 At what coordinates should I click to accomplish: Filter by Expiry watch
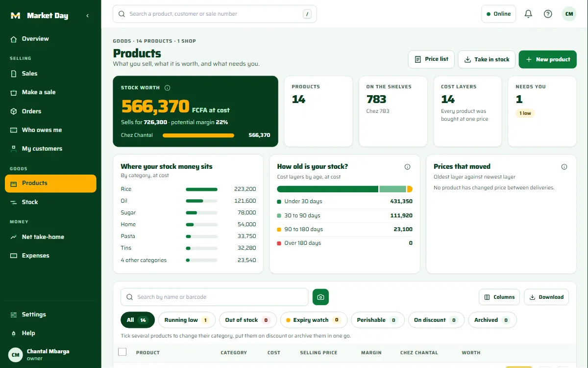[x=314, y=320]
